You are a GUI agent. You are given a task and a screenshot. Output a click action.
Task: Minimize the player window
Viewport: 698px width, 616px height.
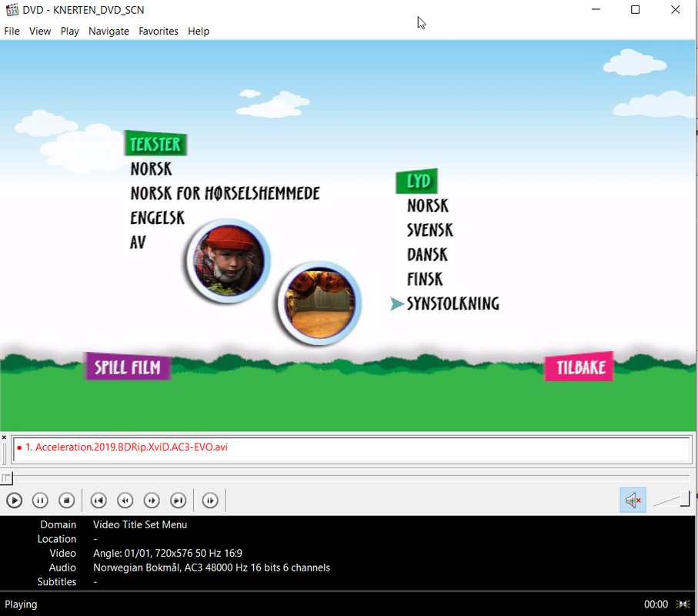[596, 10]
